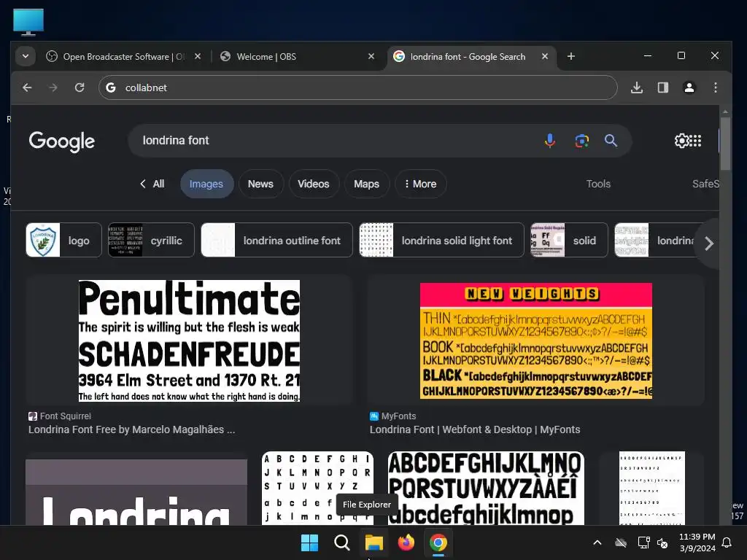Click the muted volume tray icon
The image size is (747, 560).
662,542
